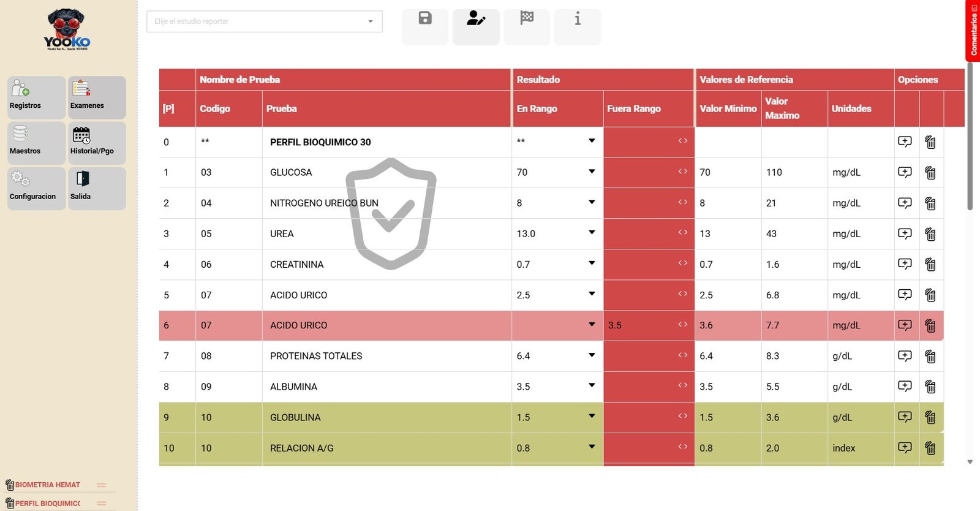The height and width of the screenshot is (511, 980).
Task: Open the Examenes sidebar tile
Action: pos(97,97)
